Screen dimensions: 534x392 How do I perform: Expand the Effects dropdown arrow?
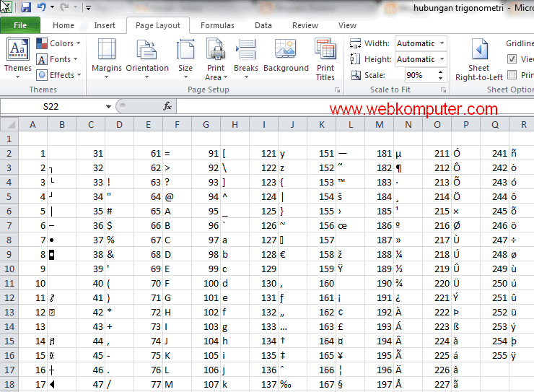pos(79,74)
